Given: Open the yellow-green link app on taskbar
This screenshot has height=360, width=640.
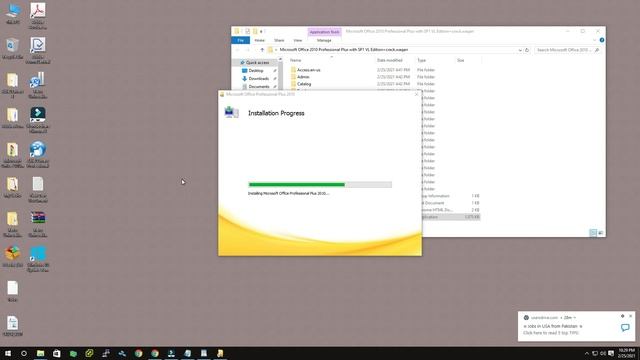Looking at the screenshot, I should click(x=89, y=353).
